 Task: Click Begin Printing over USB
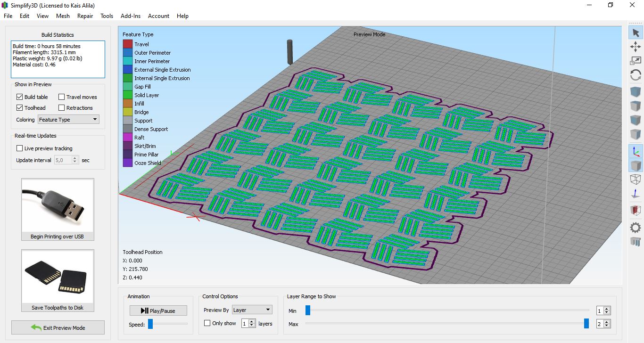coord(58,210)
